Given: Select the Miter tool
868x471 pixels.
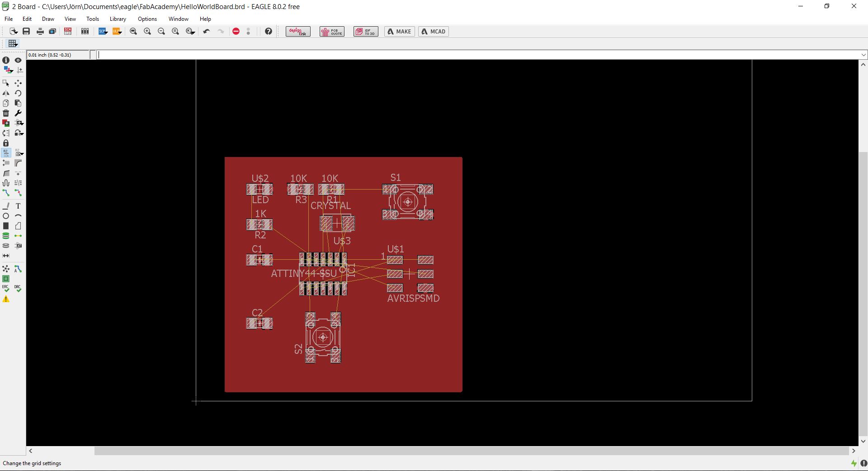Looking at the screenshot, I should click(x=18, y=163).
